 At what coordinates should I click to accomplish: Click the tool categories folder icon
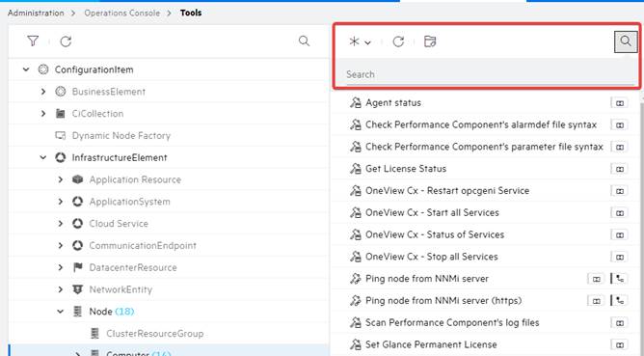[430, 41]
